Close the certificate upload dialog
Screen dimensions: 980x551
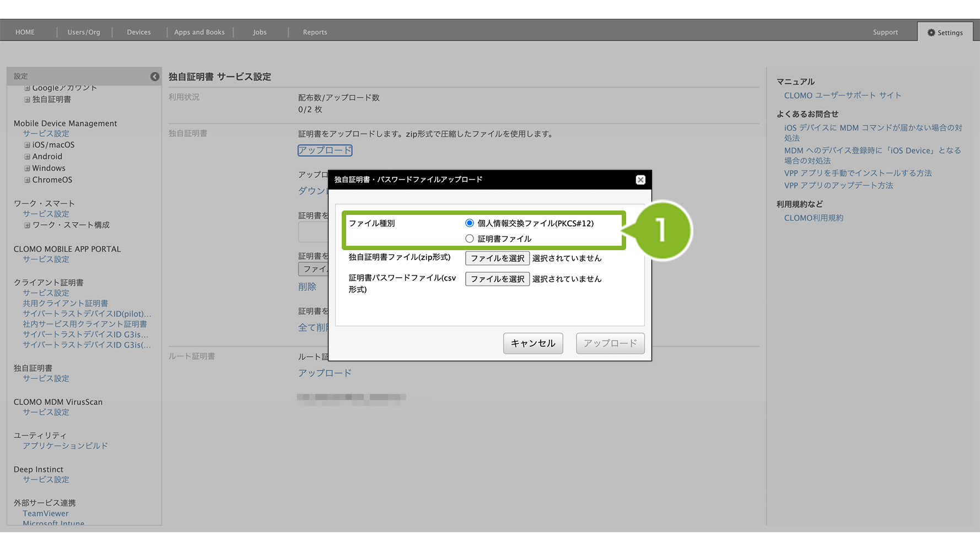640,180
